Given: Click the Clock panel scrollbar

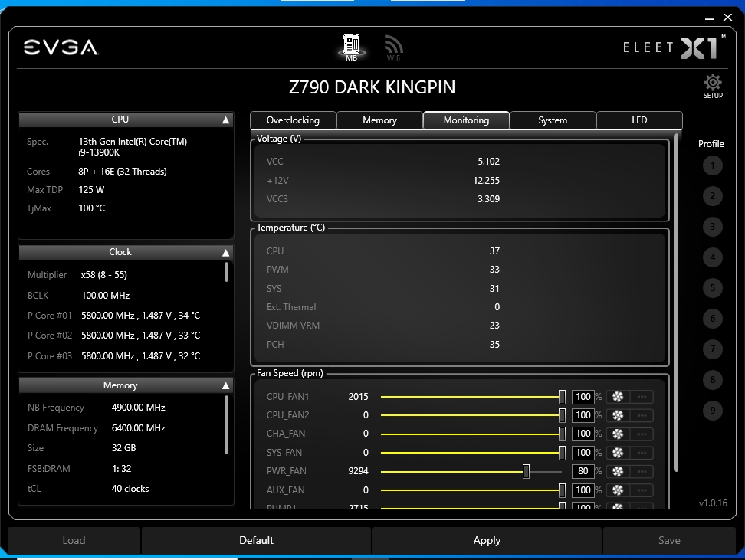Looking at the screenshot, I should [226, 272].
